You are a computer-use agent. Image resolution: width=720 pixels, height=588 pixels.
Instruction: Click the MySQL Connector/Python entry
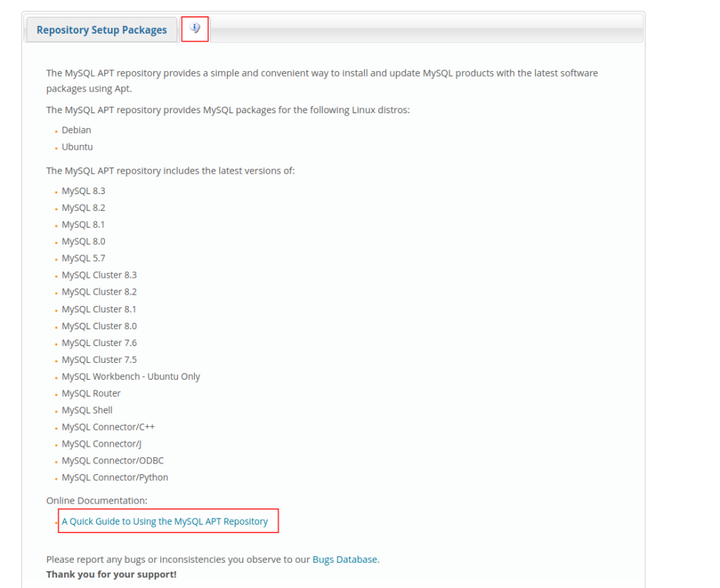pos(115,477)
